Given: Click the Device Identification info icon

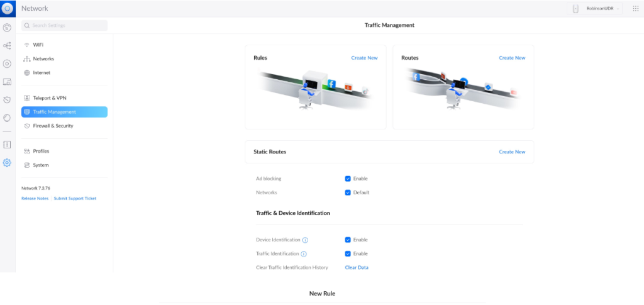Looking at the screenshot, I should pos(305,240).
